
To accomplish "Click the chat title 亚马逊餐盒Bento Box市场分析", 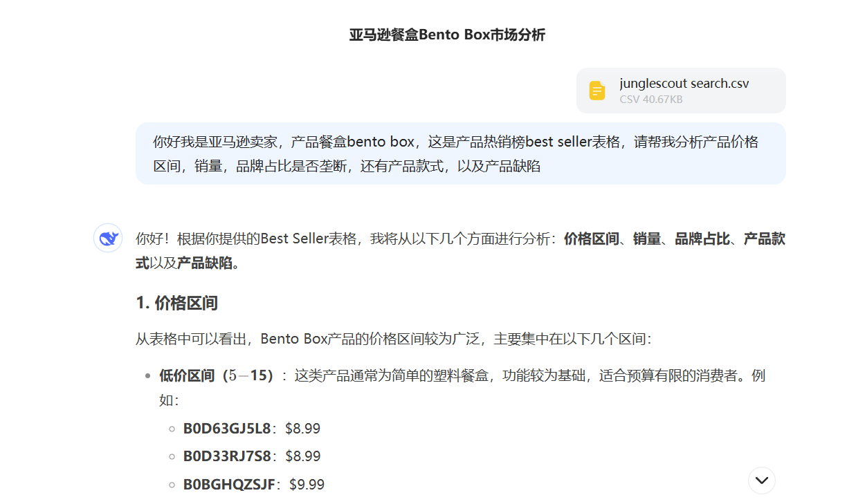I will [x=447, y=35].
